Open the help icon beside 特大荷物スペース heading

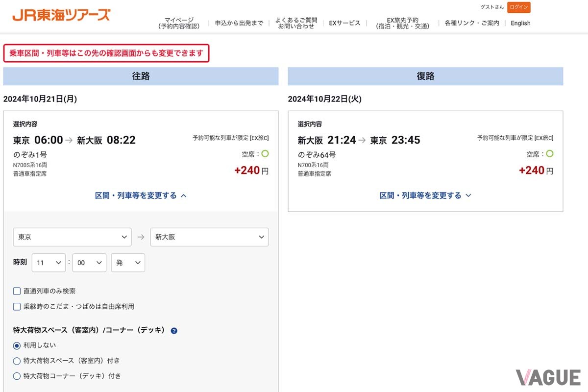pos(174,331)
